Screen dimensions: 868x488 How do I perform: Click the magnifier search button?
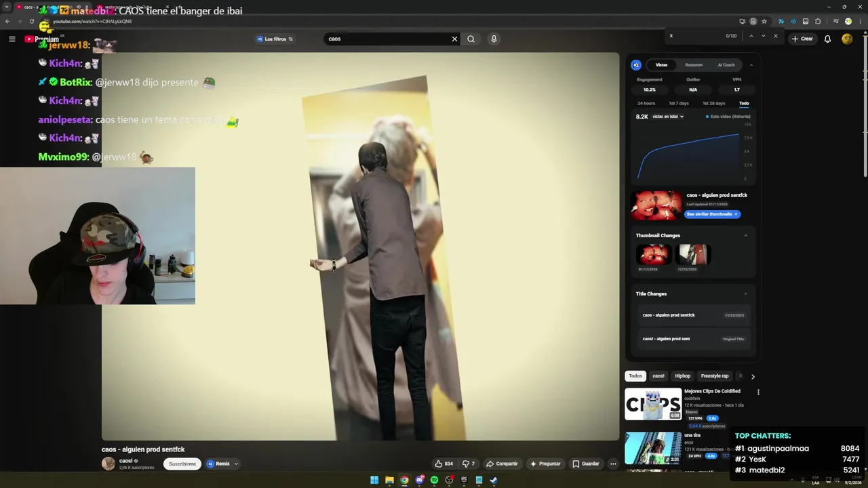click(x=471, y=39)
